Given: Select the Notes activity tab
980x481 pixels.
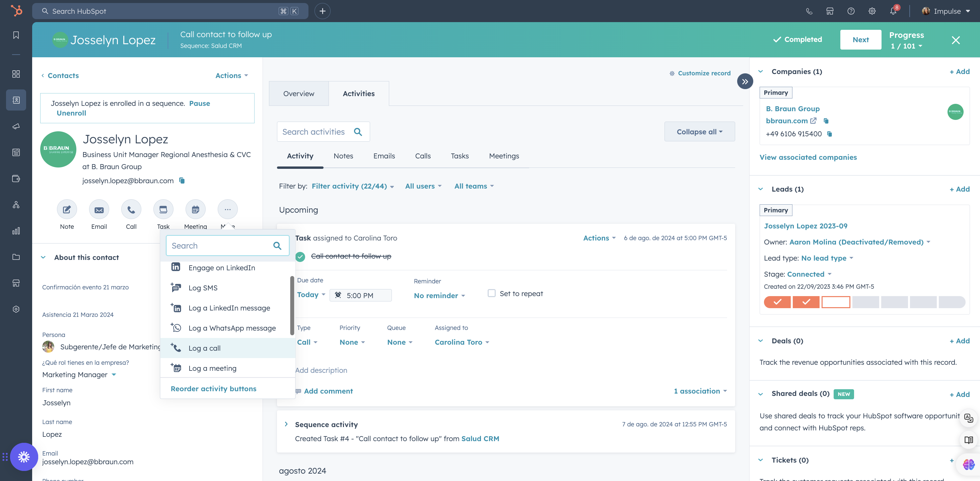Looking at the screenshot, I should pos(343,156).
